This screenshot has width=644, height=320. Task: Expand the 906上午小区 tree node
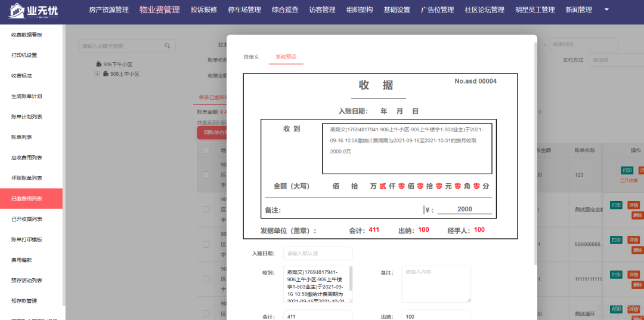tap(97, 74)
